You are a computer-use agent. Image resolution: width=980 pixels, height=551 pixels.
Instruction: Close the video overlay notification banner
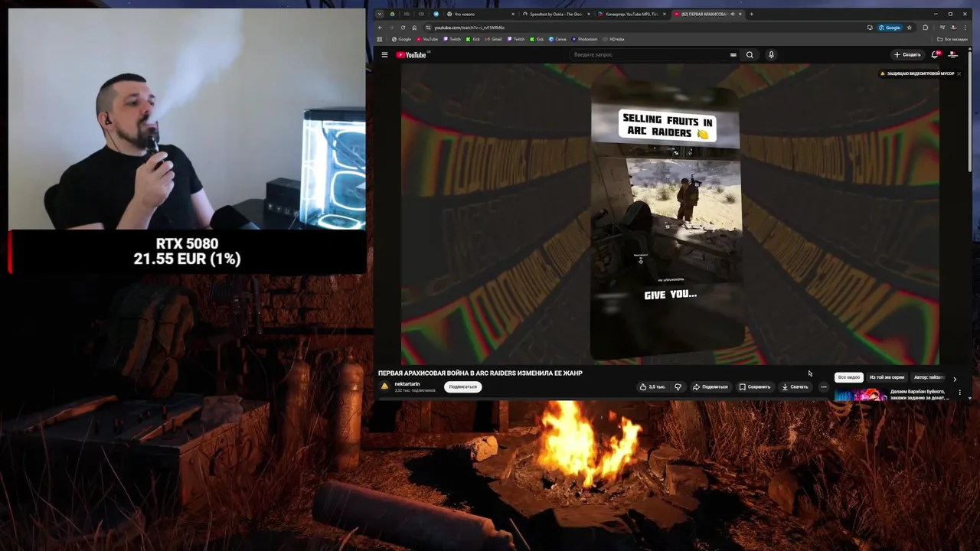click(959, 73)
